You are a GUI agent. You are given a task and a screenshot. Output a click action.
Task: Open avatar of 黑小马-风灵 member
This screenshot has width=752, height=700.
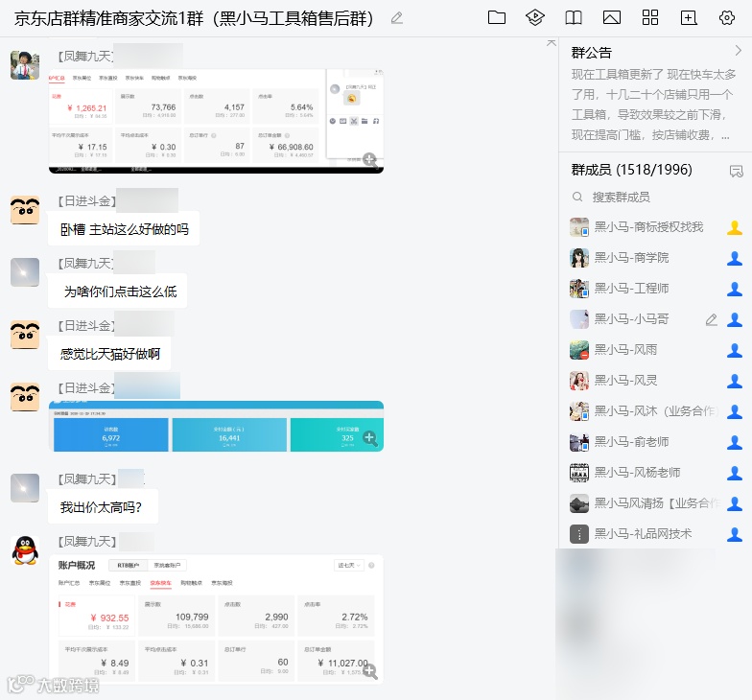(579, 381)
